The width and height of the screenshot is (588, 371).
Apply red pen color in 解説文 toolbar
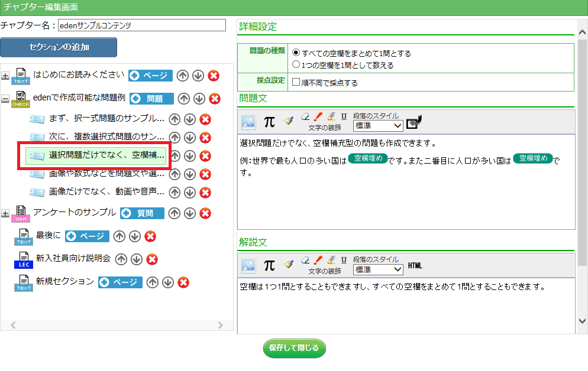point(318,260)
